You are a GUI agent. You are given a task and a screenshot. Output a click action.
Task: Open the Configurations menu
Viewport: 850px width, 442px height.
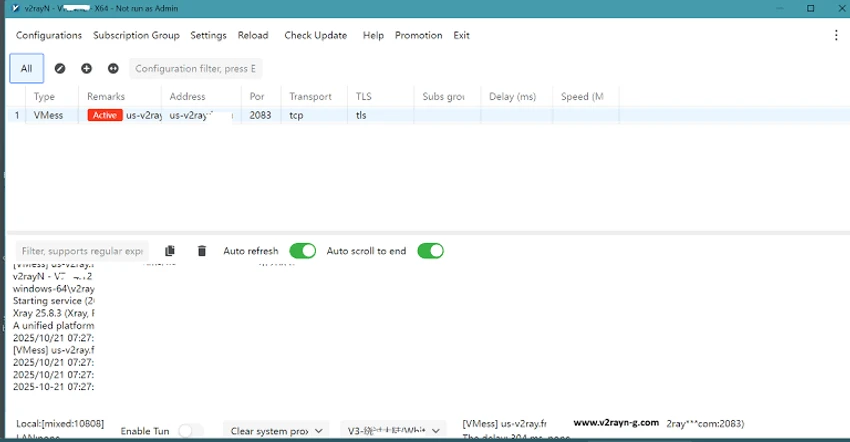click(x=49, y=35)
